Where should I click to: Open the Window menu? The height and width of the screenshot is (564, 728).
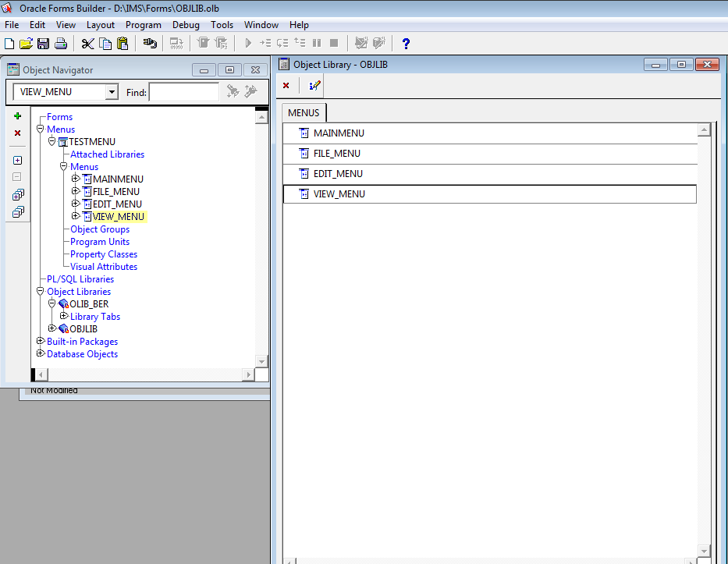coord(261,25)
